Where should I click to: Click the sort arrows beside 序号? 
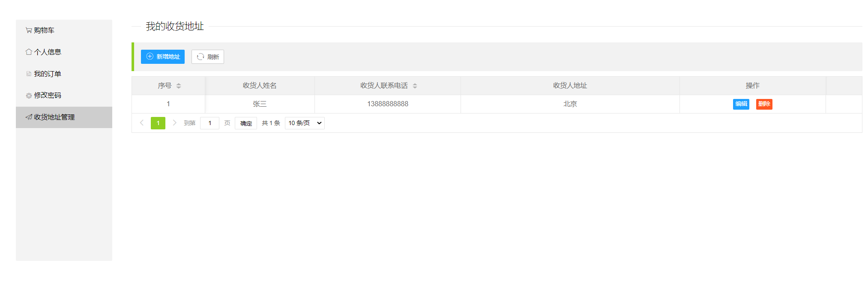click(x=179, y=86)
